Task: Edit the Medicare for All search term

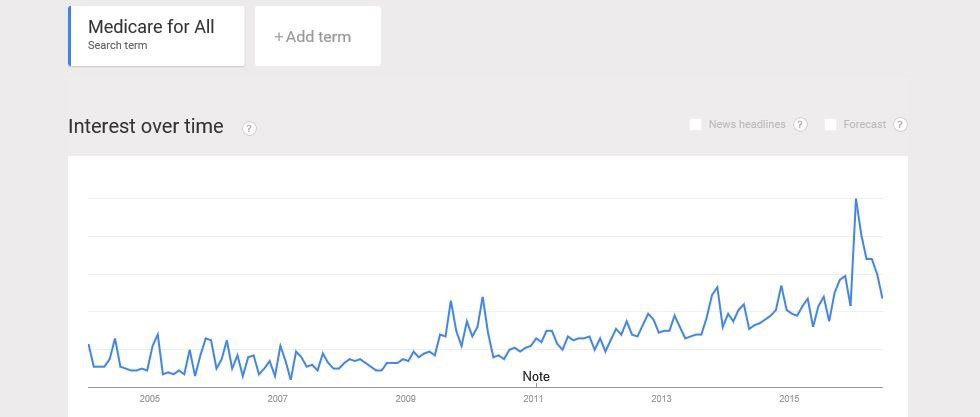Action: 151,27
